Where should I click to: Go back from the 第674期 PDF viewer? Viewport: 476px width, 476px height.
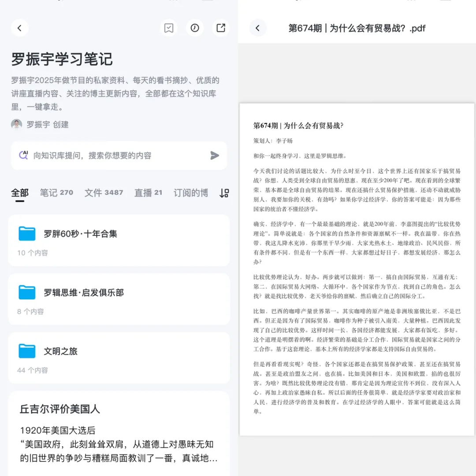coord(258,28)
